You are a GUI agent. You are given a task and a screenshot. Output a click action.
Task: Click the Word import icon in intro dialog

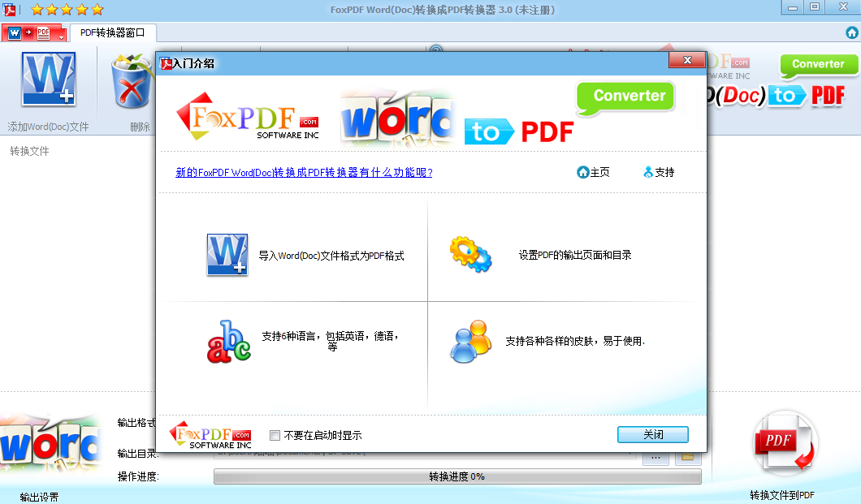[227, 255]
